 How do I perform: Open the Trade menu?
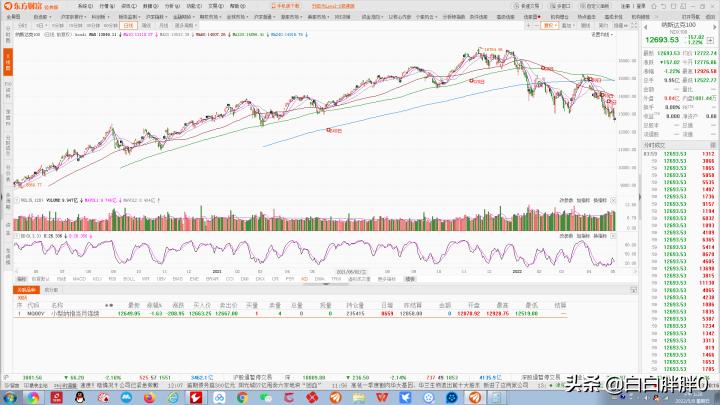216,6
